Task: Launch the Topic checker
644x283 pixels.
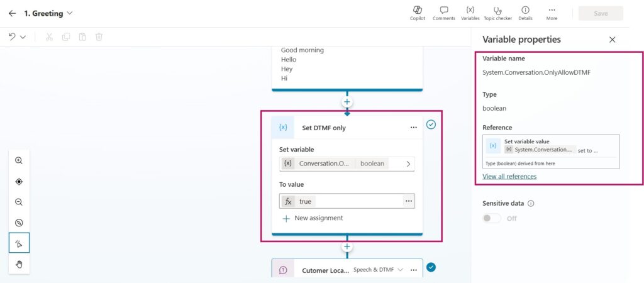Action: (497, 13)
